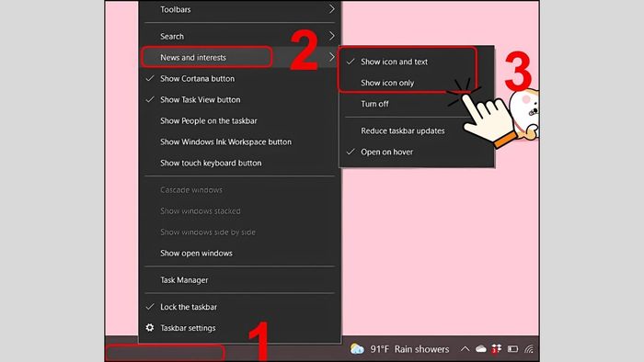
Task: Enable Reduce taskbar updates
Action: pos(417,130)
